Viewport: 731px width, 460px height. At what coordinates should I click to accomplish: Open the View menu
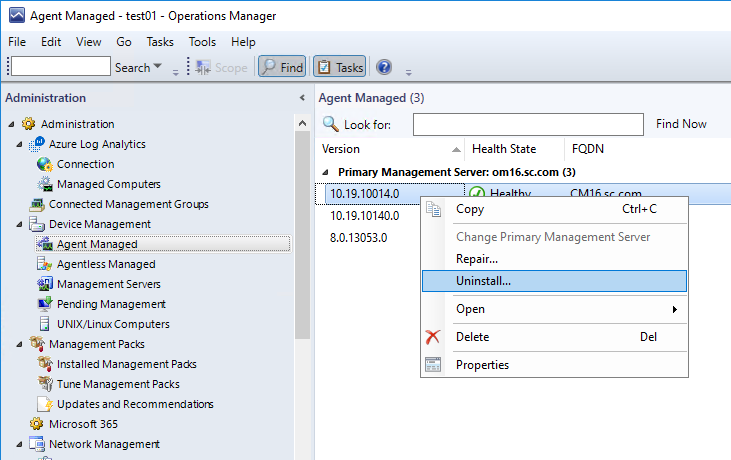89,42
